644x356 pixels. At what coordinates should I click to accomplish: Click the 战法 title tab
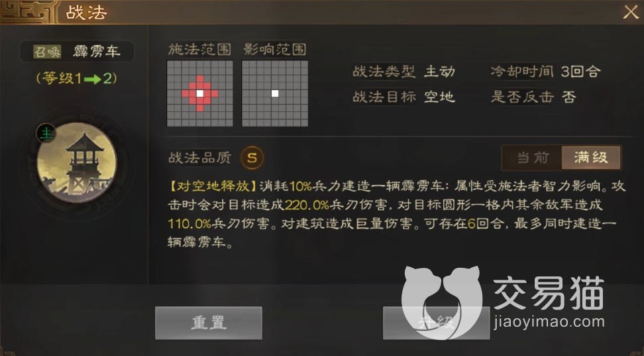click(87, 13)
